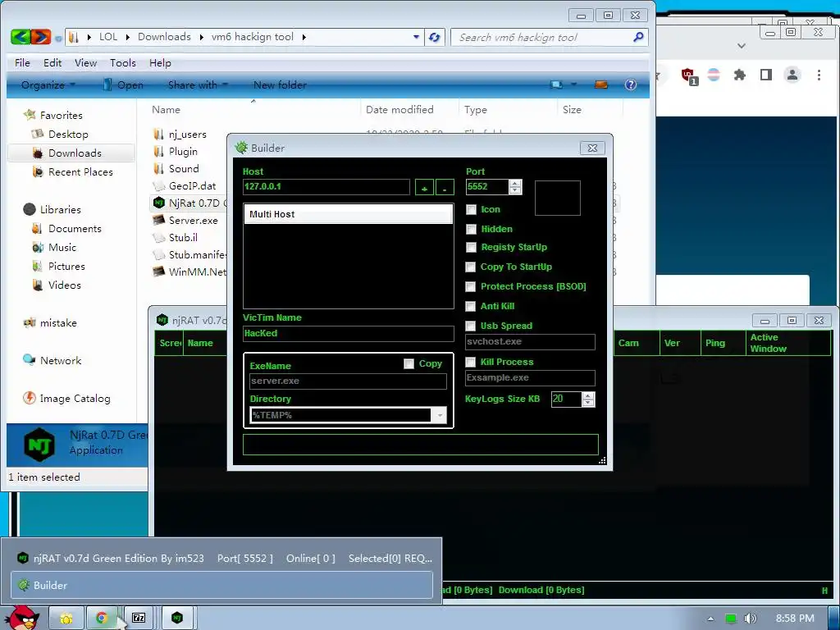Screen dimensions: 840x630
Task: Click the Host input field showing 127.0.0.1
Action: click(x=326, y=187)
